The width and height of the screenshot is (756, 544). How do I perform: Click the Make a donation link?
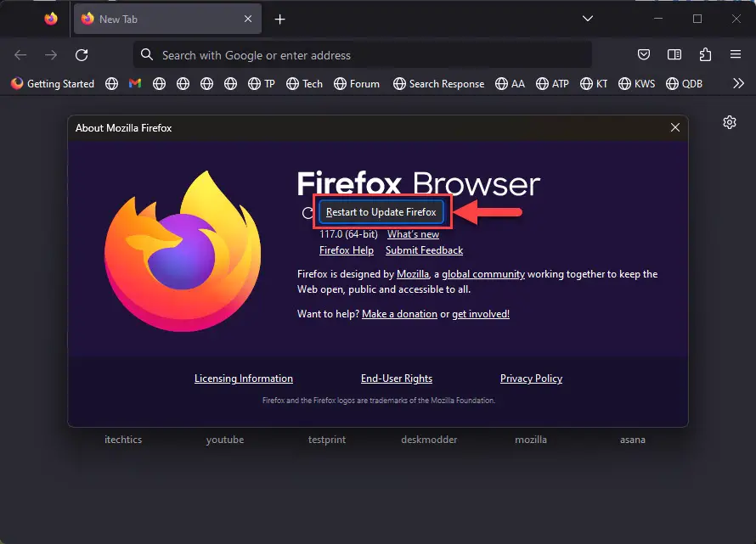[x=400, y=314]
